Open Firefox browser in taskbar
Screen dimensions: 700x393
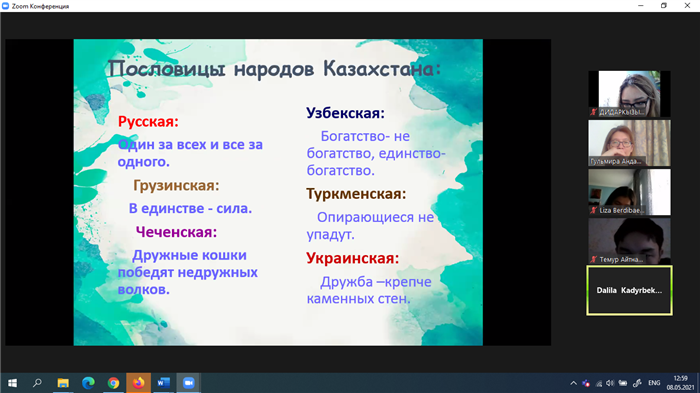138,383
